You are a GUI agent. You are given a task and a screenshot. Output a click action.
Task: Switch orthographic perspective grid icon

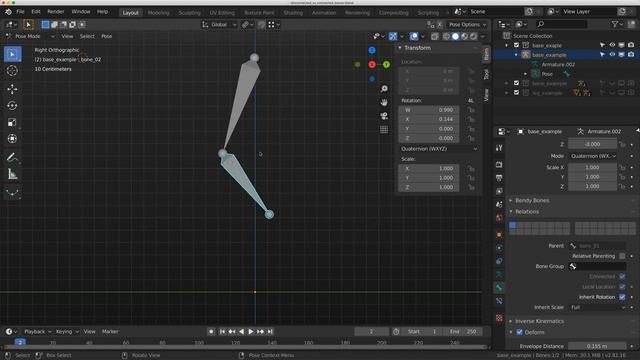[384, 130]
